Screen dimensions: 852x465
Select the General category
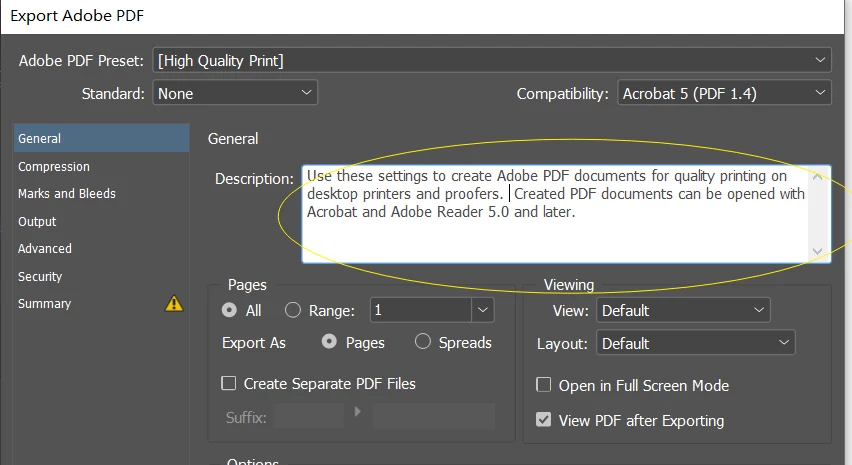coord(101,138)
